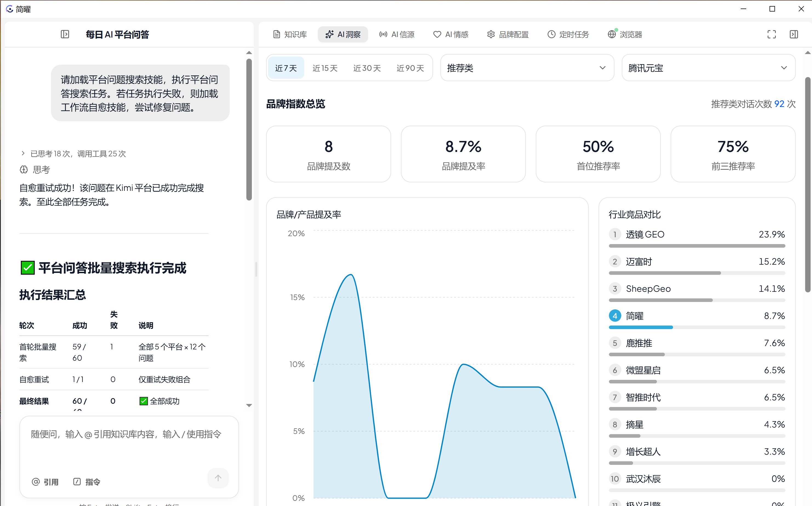Image resolution: width=812 pixels, height=506 pixels.
Task: Click the 简曜 app logo icon
Action: [9, 9]
